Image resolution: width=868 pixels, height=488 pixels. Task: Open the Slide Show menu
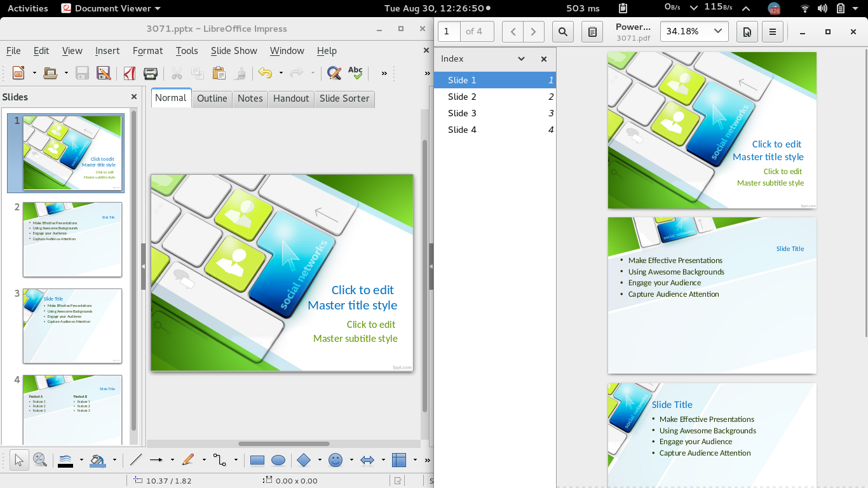(x=234, y=51)
